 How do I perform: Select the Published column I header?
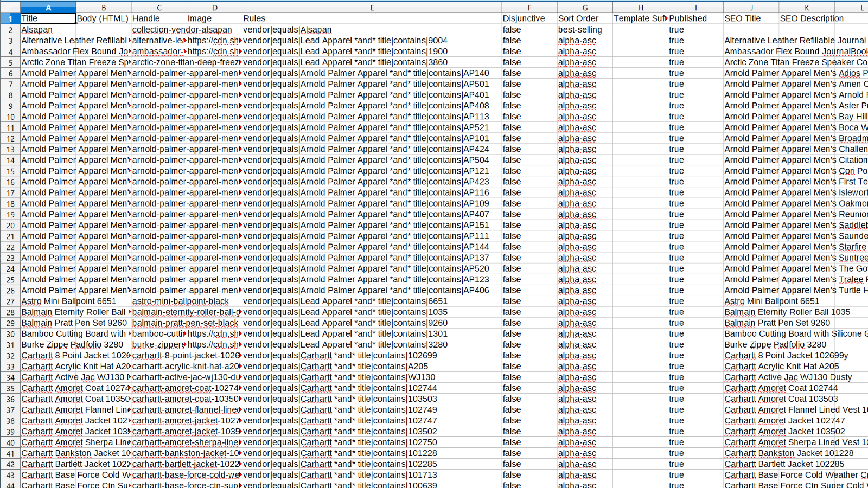point(695,7)
